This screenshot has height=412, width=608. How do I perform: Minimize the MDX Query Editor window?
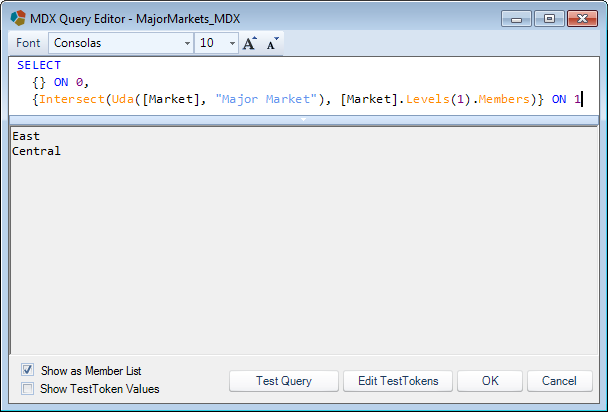coord(516,19)
